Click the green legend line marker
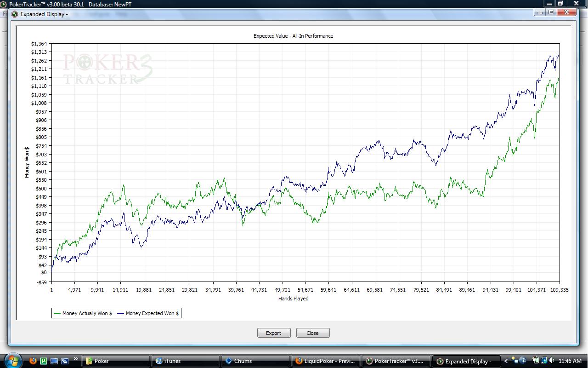Viewport: 588px width, 368px height. pyautogui.click(x=57, y=313)
